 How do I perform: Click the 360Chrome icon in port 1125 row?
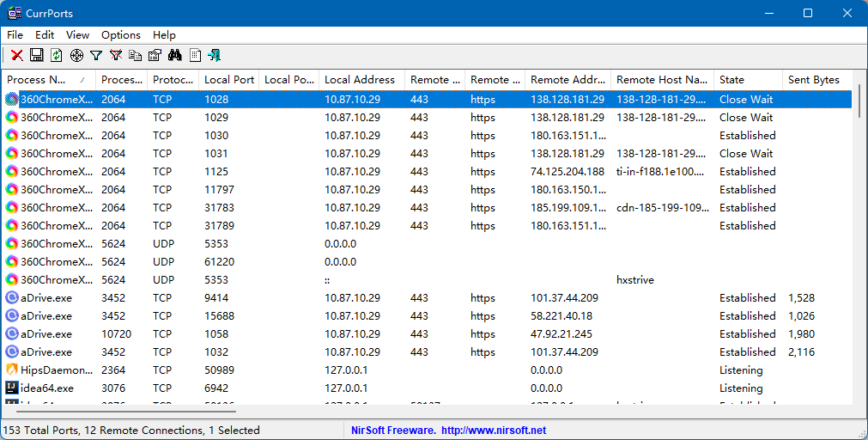tap(12, 171)
